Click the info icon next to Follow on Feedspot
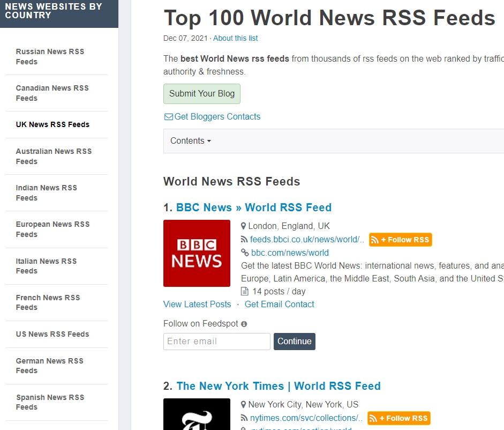 point(244,324)
